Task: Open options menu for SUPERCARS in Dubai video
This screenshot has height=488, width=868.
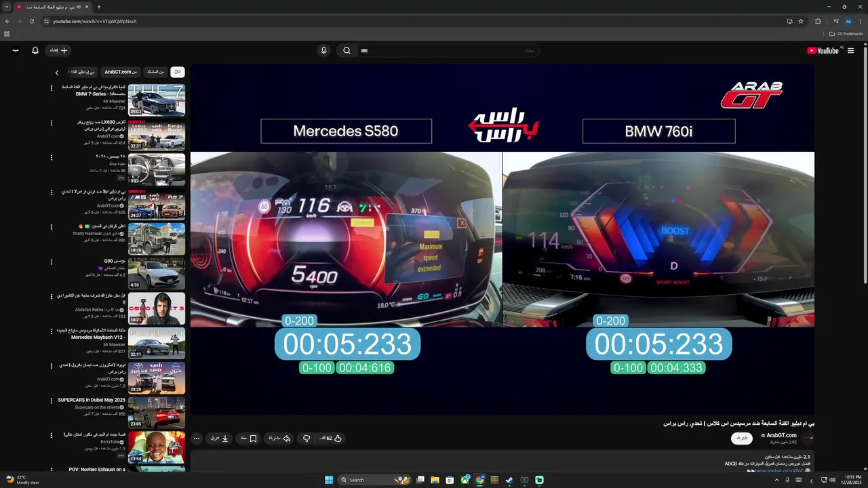Action: click(x=52, y=401)
